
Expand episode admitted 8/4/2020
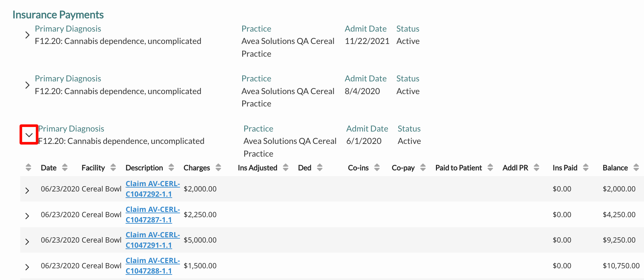[x=27, y=85]
